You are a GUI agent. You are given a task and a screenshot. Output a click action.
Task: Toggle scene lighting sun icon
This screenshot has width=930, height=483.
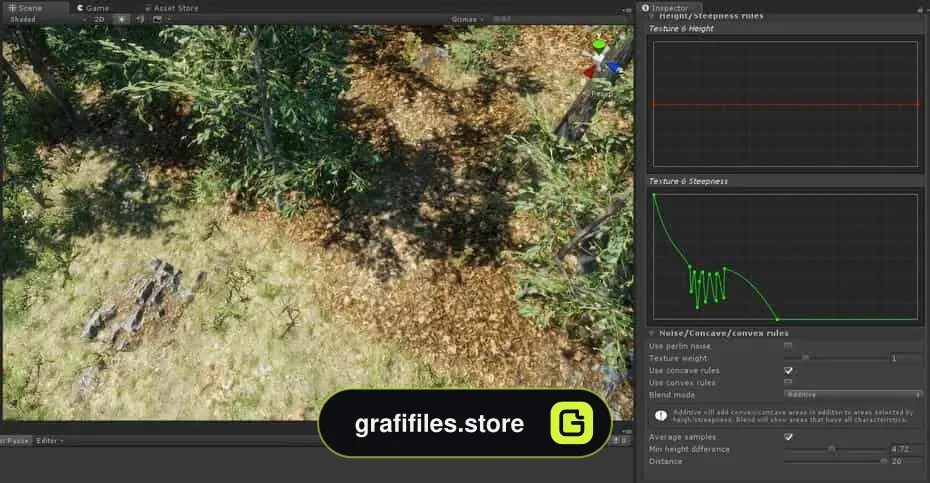(x=122, y=19)
